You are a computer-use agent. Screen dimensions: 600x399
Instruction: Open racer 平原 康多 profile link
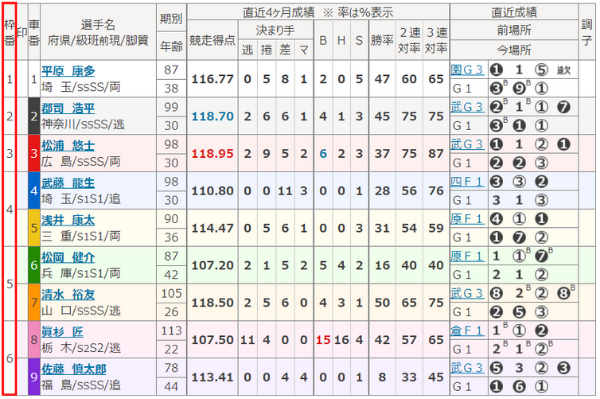(68, 71)
